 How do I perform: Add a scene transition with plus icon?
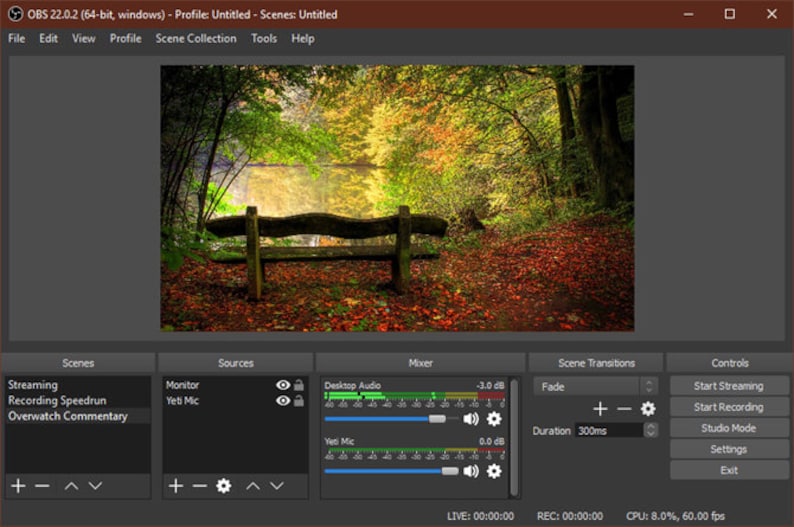coord(600,409)
